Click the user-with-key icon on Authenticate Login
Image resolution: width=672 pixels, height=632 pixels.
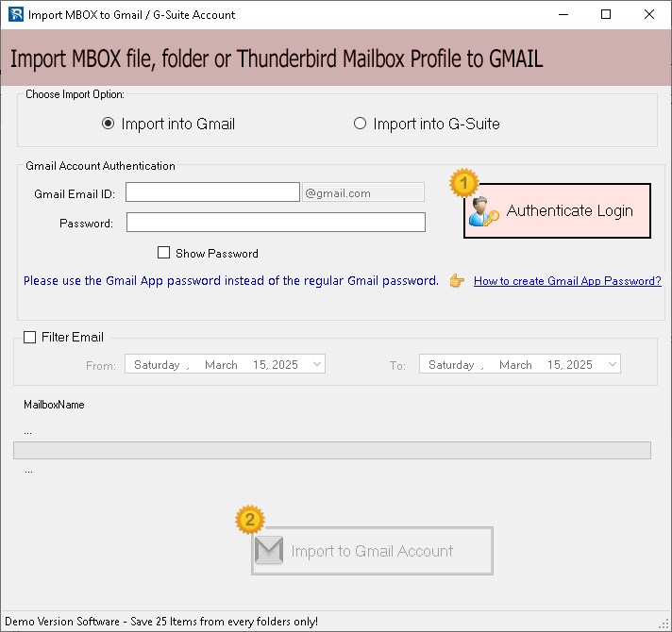coord(483,211)
